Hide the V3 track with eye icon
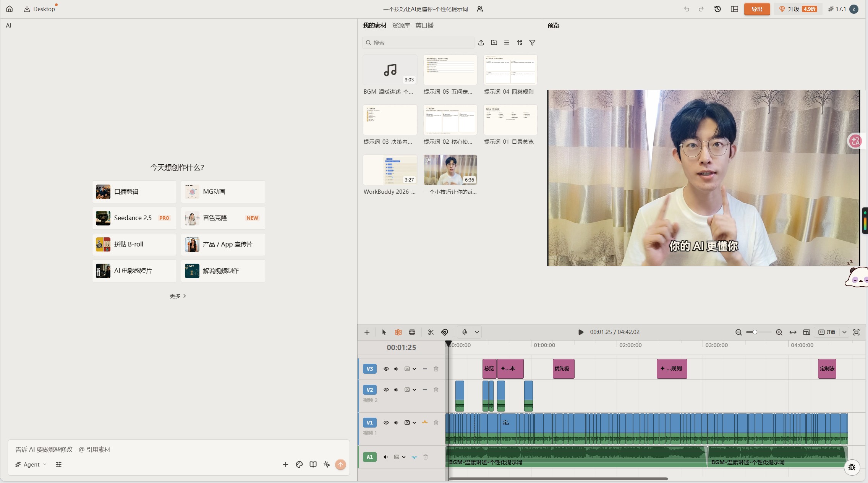The image size is (868, 483). click(386, 369)
